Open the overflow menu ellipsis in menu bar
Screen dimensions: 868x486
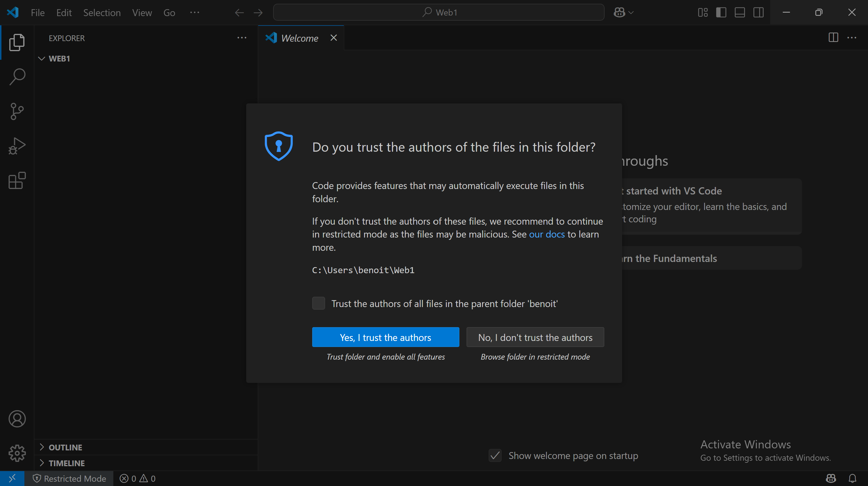[x=195, y=12]
